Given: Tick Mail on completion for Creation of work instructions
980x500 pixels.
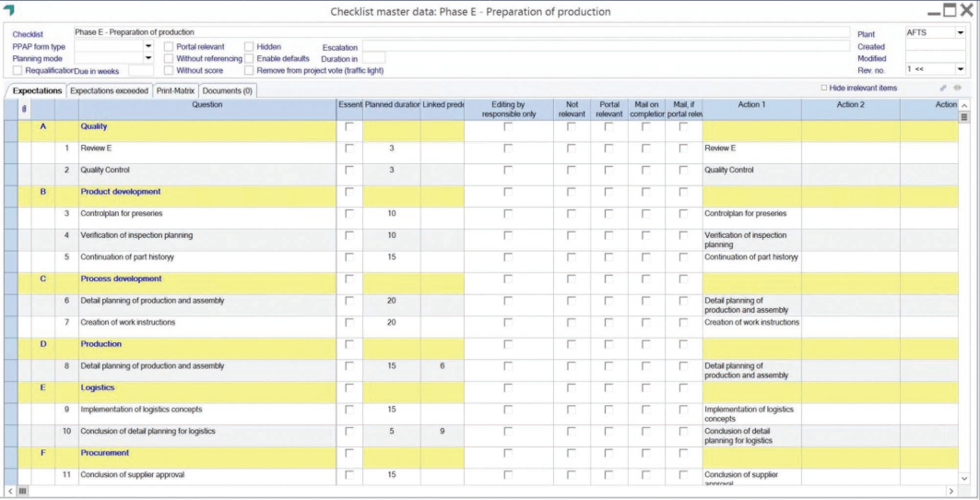Looking at the screenshot, I should [x=646, y=323].
